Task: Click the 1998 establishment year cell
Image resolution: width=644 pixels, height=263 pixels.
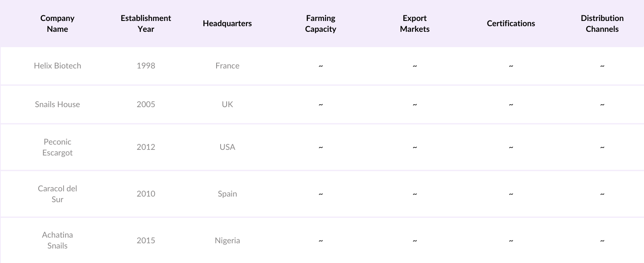Action: 146,66
